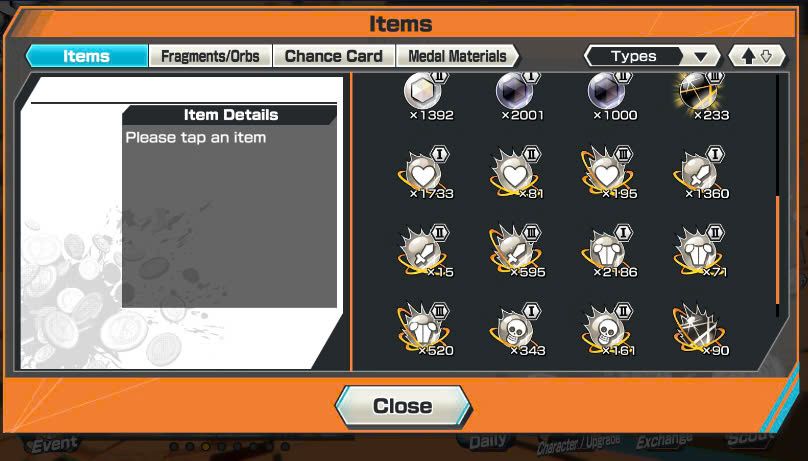The width and height of the screenshot is (808, 461).
Task: Select the heart crystal I item x1733
Action: coord(424,174)
